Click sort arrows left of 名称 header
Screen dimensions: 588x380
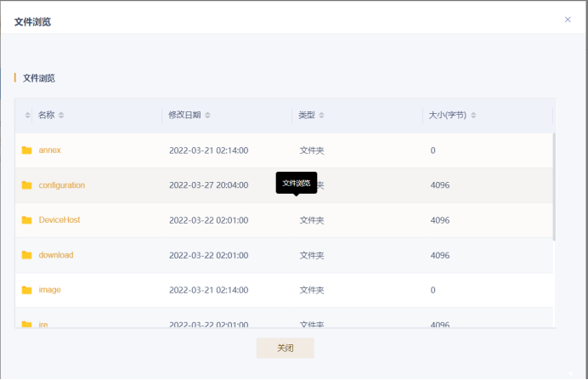(28, 116)
